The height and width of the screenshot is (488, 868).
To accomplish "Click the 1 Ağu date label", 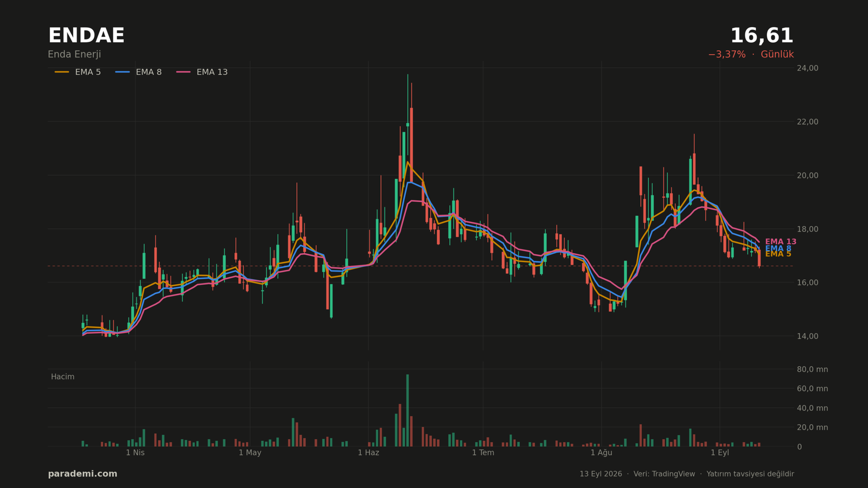I will pos(601,453).
